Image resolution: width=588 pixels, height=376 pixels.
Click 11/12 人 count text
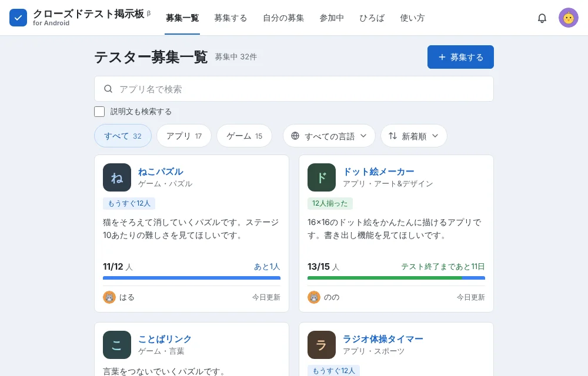(x=118, y=267)
